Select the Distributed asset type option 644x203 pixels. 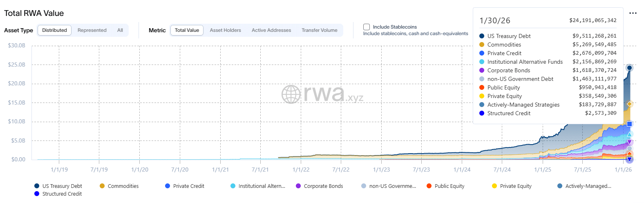tap(54, 30)
